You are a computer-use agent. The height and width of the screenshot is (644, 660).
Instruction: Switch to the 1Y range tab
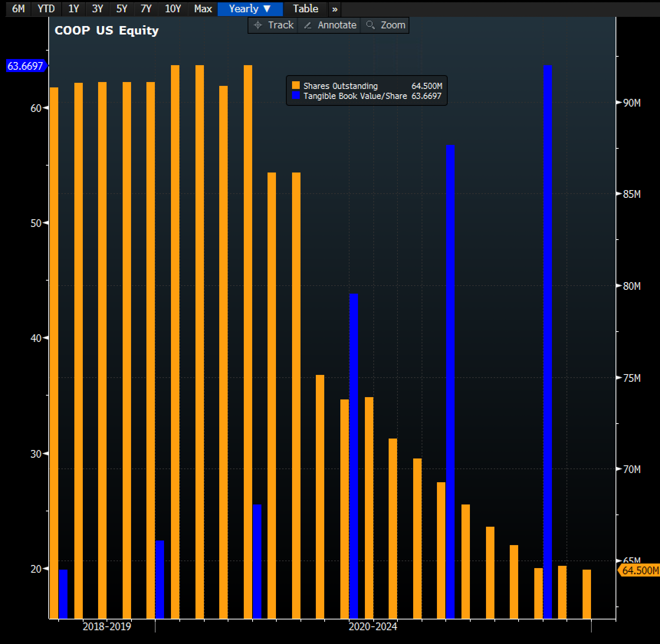73,8
